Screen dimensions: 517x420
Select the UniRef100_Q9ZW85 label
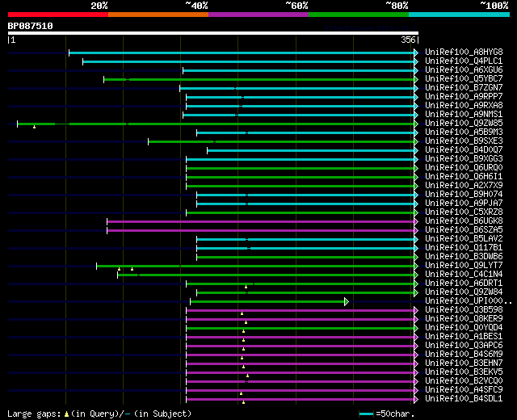coord(464,124)
